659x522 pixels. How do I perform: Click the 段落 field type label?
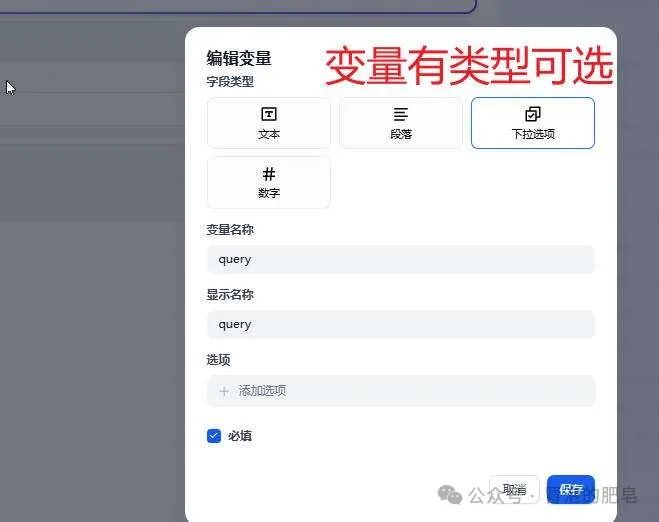[400, 134]
